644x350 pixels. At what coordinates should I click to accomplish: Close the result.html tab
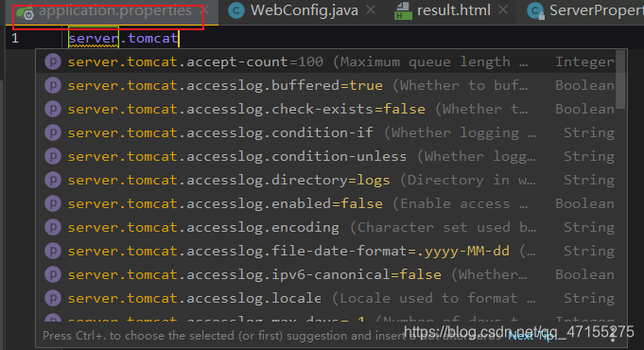point(503,9)
